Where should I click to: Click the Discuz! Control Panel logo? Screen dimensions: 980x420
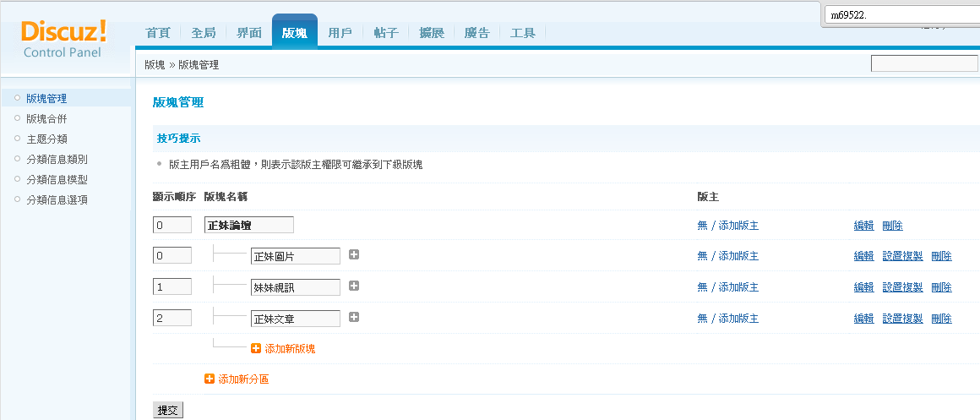tap(64, 38)
